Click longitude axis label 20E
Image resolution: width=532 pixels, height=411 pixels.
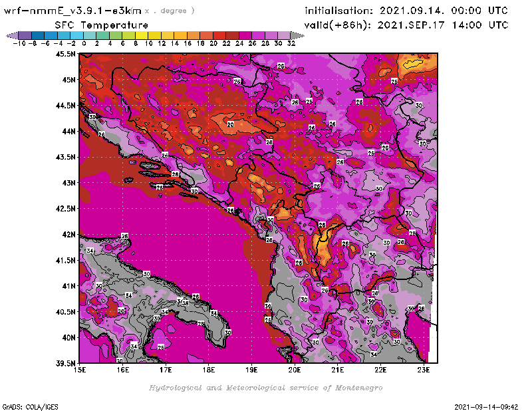[295, 370]
